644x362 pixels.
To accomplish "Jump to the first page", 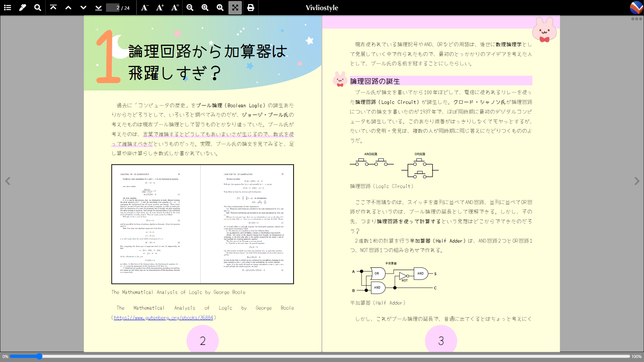I will pyautogui.click(x=53, y=7).
